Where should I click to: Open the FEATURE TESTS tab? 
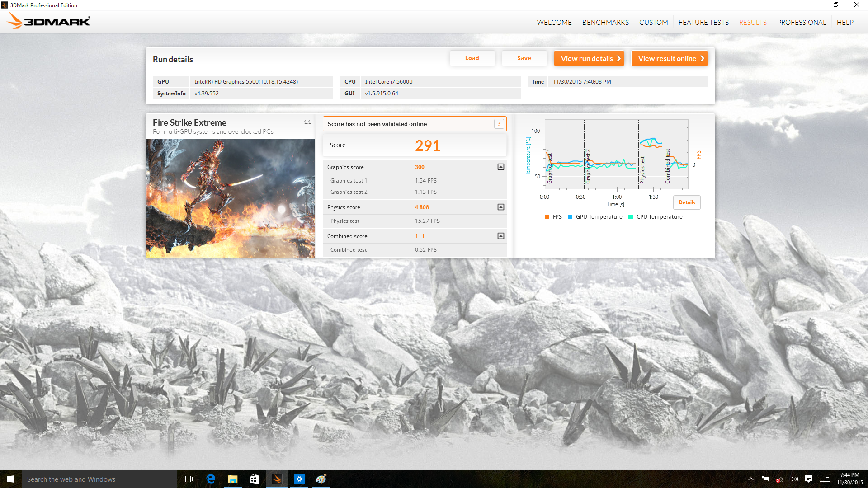tap(703, 22)
